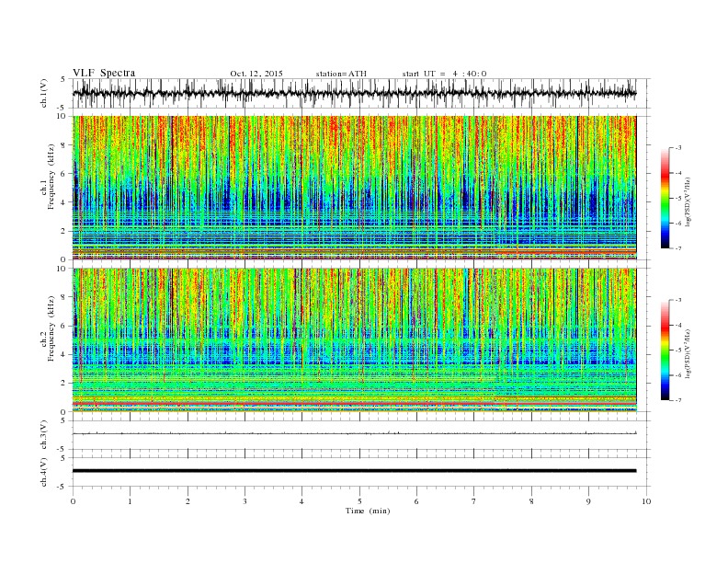
Task: Click the ch.1 "Frequency (kHz)" axis label
Action: pyautogui.click(x=51, y=177)
